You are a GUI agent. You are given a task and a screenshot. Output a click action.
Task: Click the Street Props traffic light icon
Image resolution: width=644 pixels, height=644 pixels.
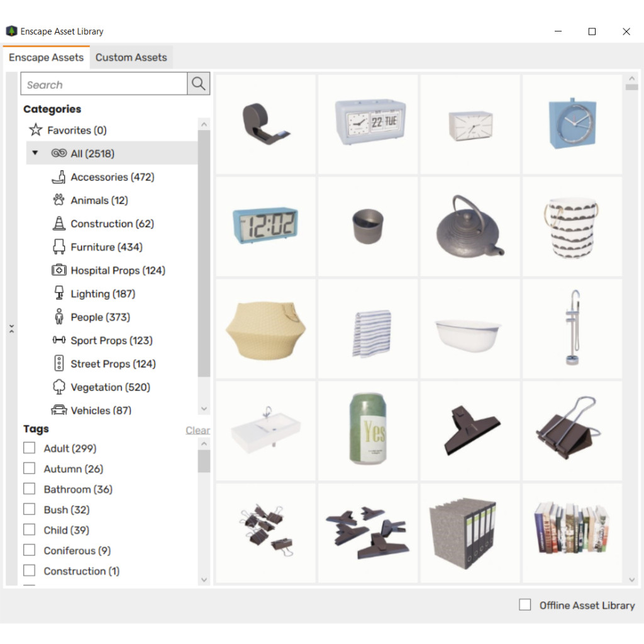[x=58, y=364]
